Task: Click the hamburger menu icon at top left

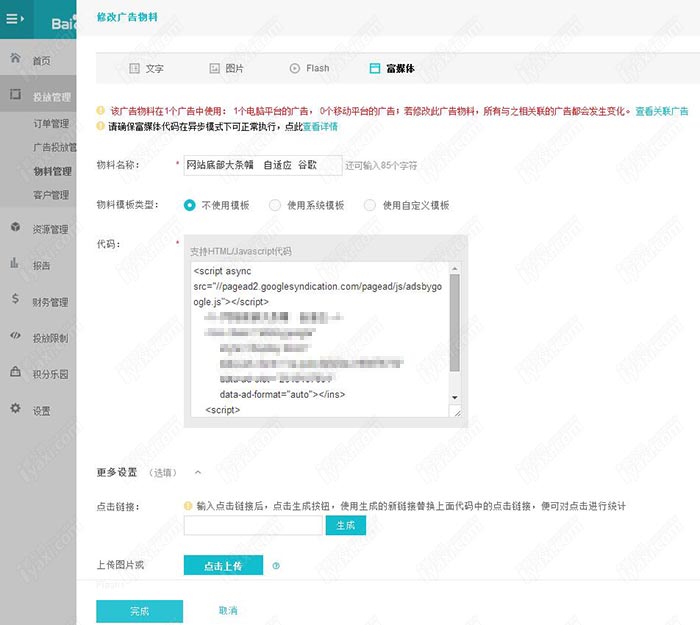Action: click(x=15, y=18)
